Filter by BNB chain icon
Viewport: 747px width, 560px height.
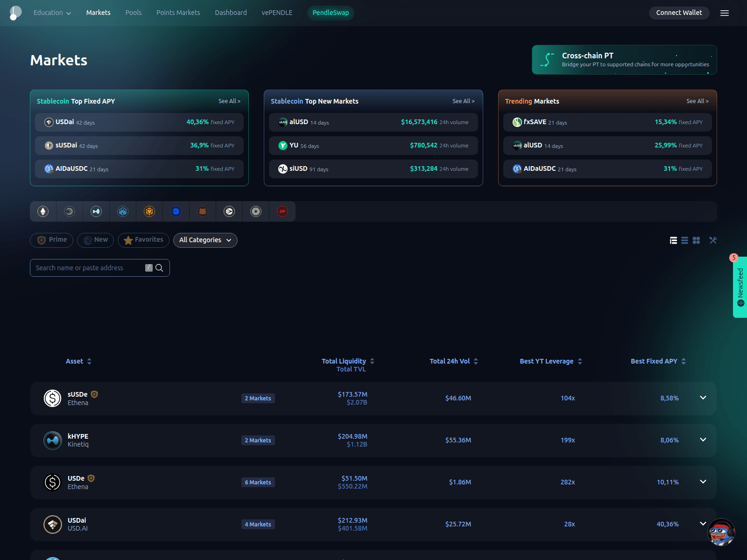tap(149, 211)
